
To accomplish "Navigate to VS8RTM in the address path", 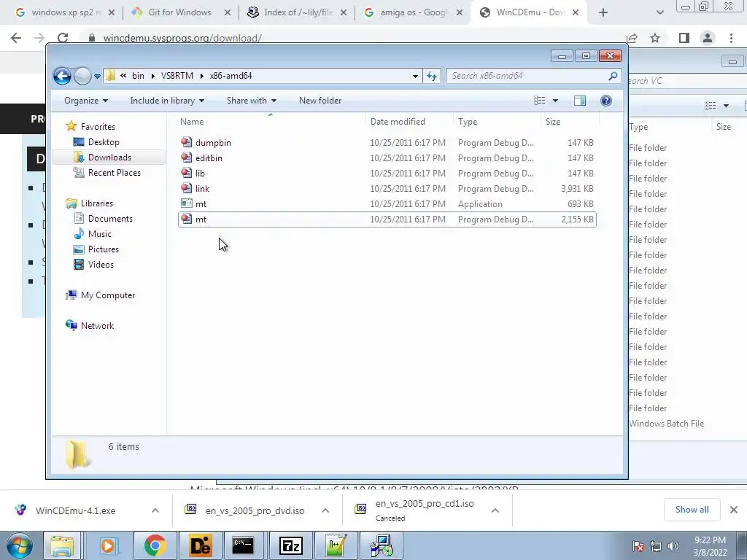I will coord(177,76).
